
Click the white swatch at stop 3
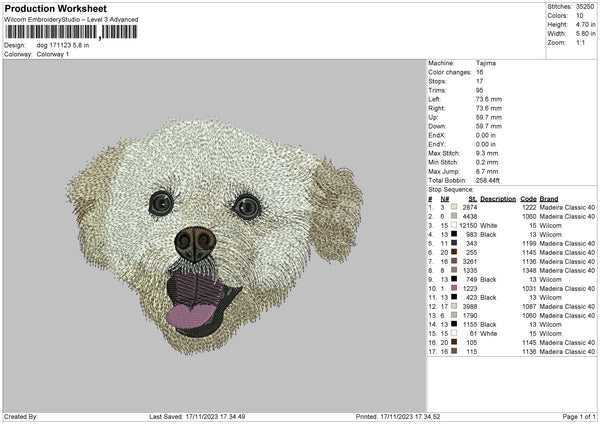click(453, 224)
